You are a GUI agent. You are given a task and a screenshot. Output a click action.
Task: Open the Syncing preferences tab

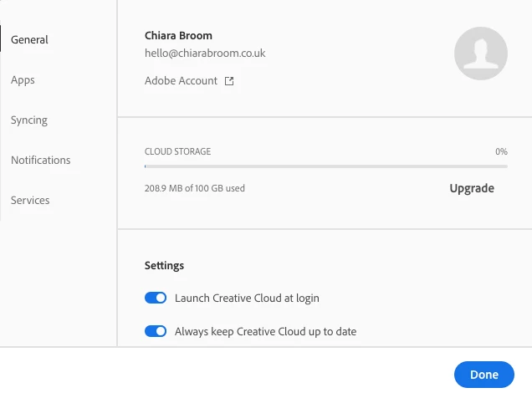[x=29, y=120]
